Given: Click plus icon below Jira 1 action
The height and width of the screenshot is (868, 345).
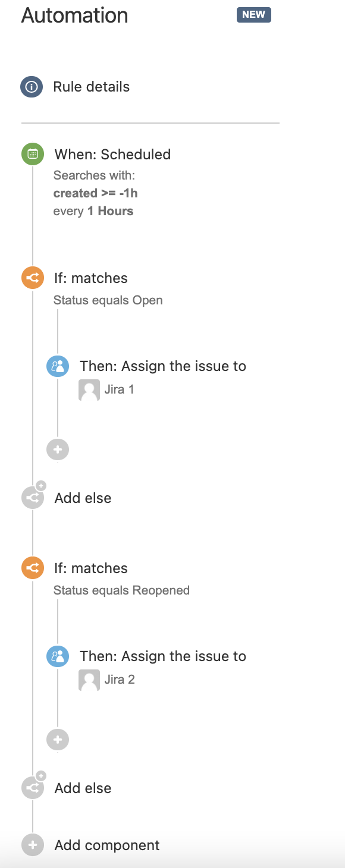Looking at the screenshot, I should click(58, 449).
